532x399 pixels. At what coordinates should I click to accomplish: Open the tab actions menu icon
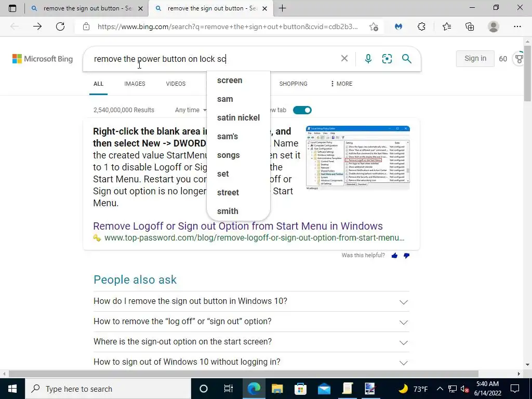12,8
